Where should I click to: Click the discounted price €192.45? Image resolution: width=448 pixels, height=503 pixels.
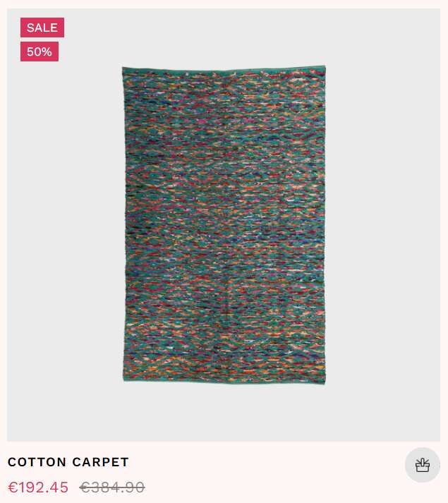coord(38,487)
